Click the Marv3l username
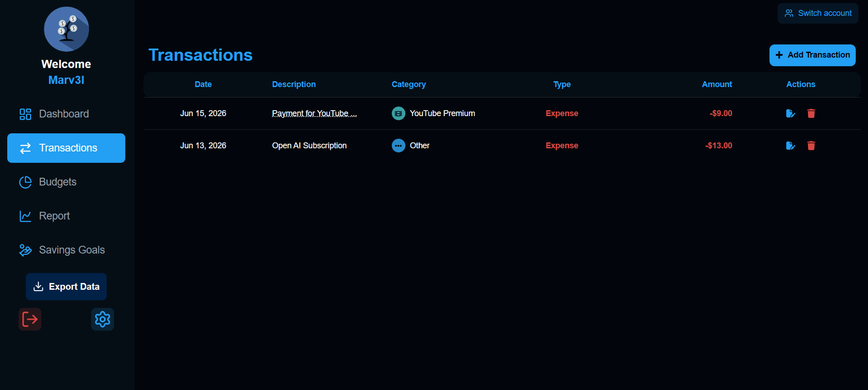Image resolution: width=868 pixels, height=390 pixels. coord(66,80)
